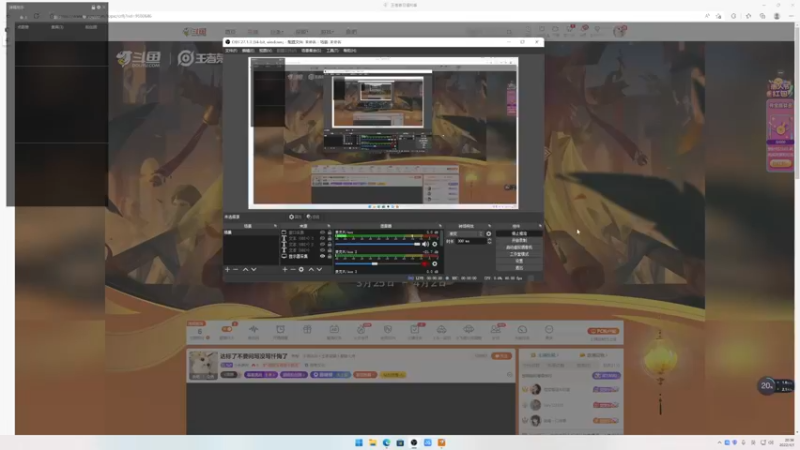This screenshot has height=450, width=800.
Task: Click transition properties gear in Scene Transitions panel
Action: coord(489,234)
